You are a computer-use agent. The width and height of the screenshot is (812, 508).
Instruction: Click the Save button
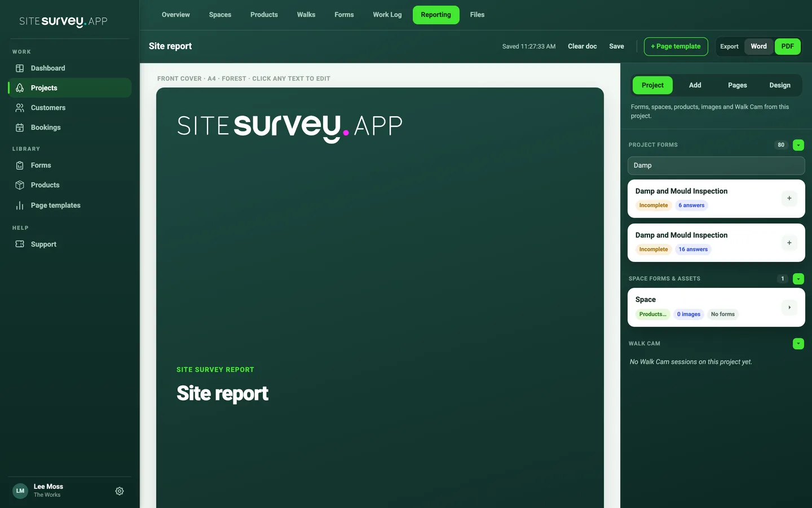click(617, 46)
